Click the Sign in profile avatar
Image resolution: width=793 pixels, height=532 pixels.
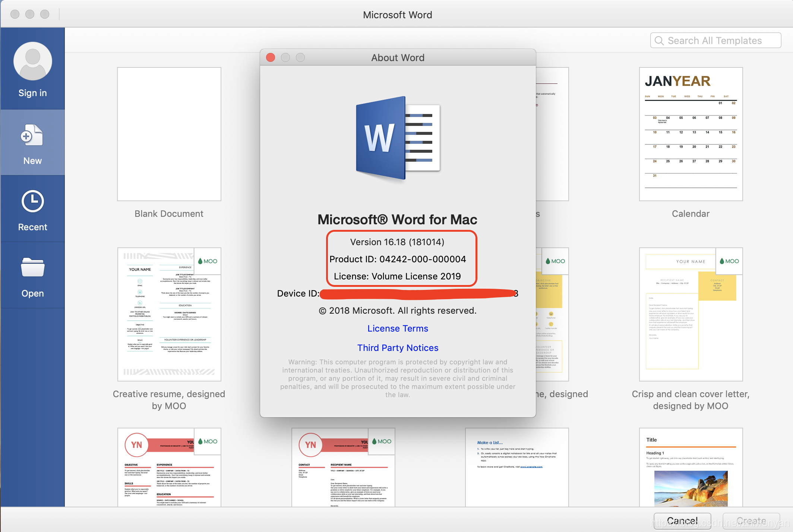(33, 61)
